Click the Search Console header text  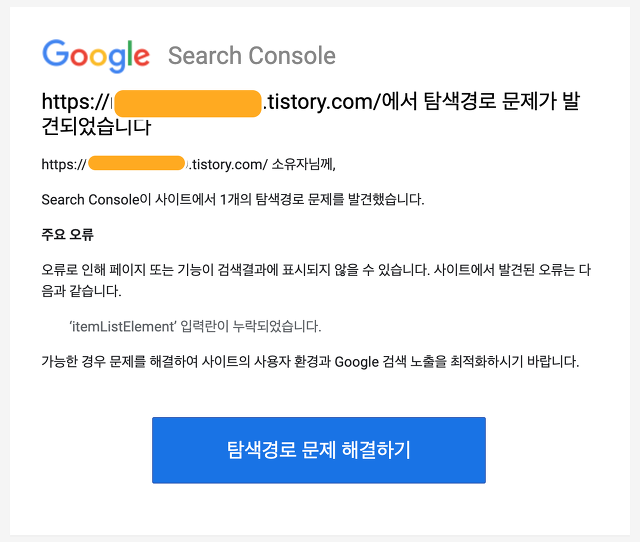click(252, 56)
